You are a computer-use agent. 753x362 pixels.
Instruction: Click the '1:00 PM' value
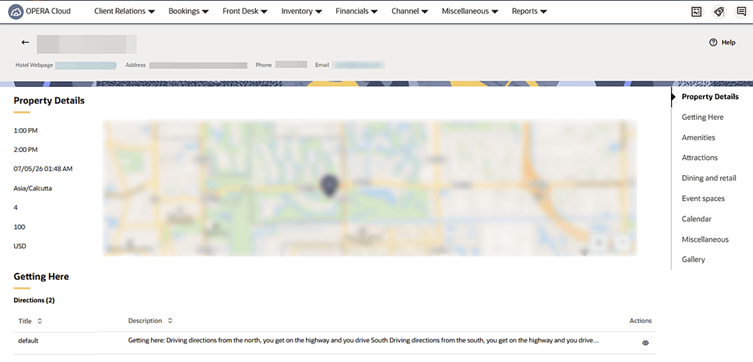click(25, 131)
